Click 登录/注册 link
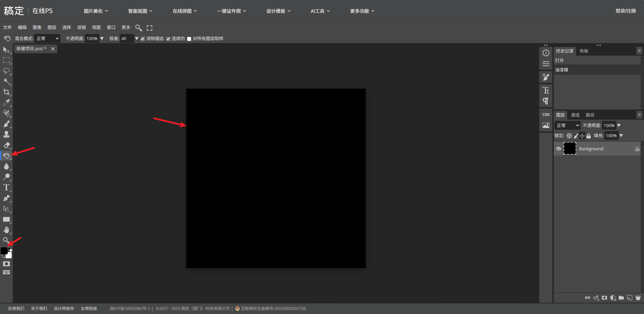 [626, 11]
